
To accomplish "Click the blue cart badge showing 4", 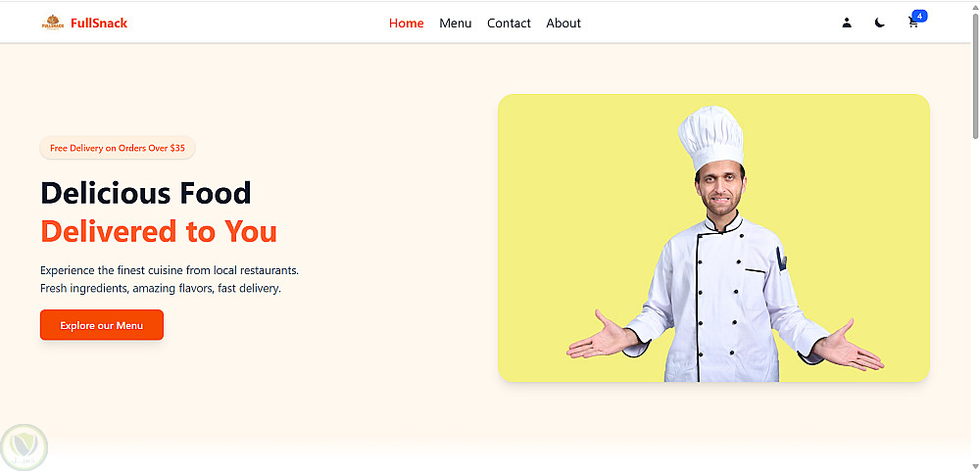I will pos(919,16).
